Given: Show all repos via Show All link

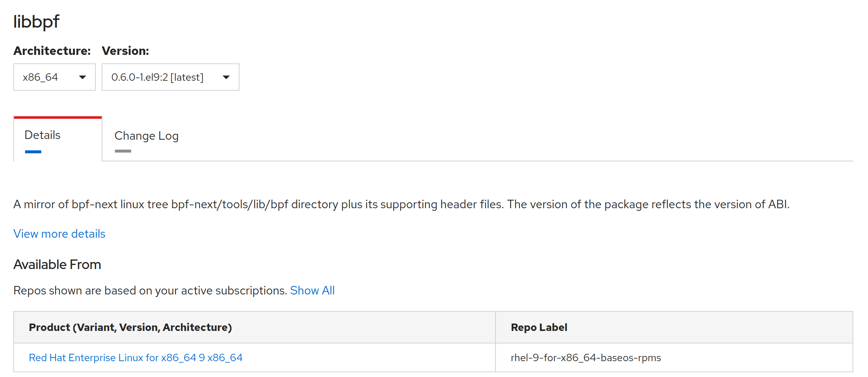Looking at the screenshot, I should pyautogui.click(x=312, y=290).
